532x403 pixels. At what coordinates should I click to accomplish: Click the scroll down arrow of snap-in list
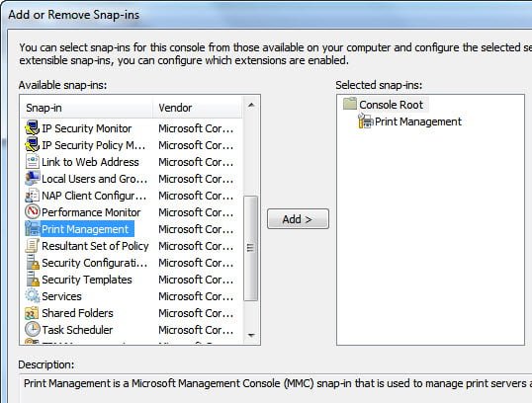pyautogui.click(x=251, y=335)
